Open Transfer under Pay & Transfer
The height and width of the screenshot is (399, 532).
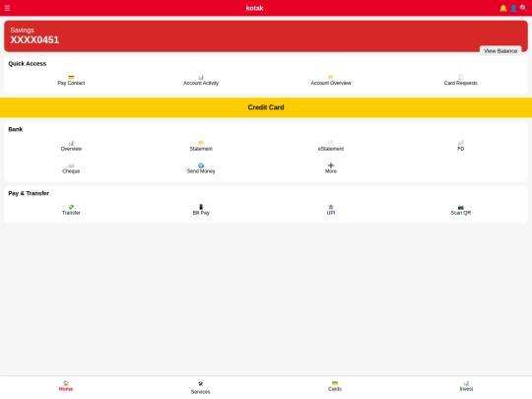click(71, 210)
